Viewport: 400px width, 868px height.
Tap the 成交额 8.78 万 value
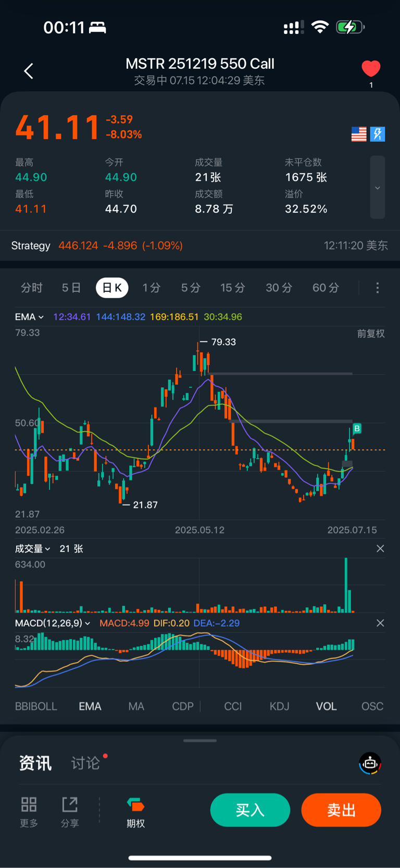coord(214,209)
